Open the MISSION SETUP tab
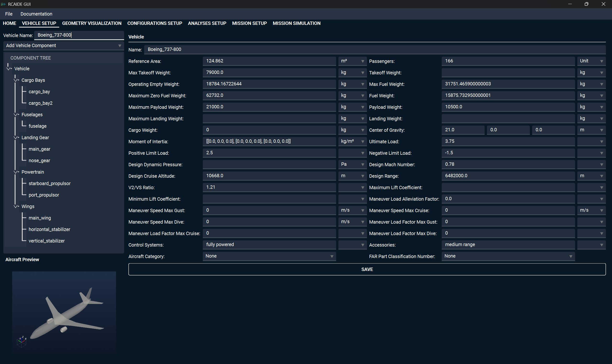 point(249,23)
